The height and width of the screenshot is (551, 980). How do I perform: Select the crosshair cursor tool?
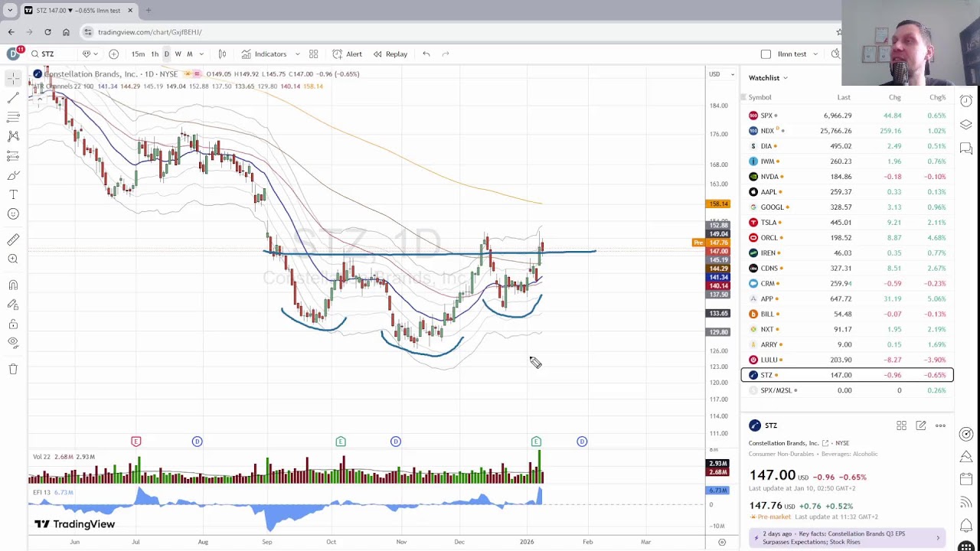[x=13, y=78]
